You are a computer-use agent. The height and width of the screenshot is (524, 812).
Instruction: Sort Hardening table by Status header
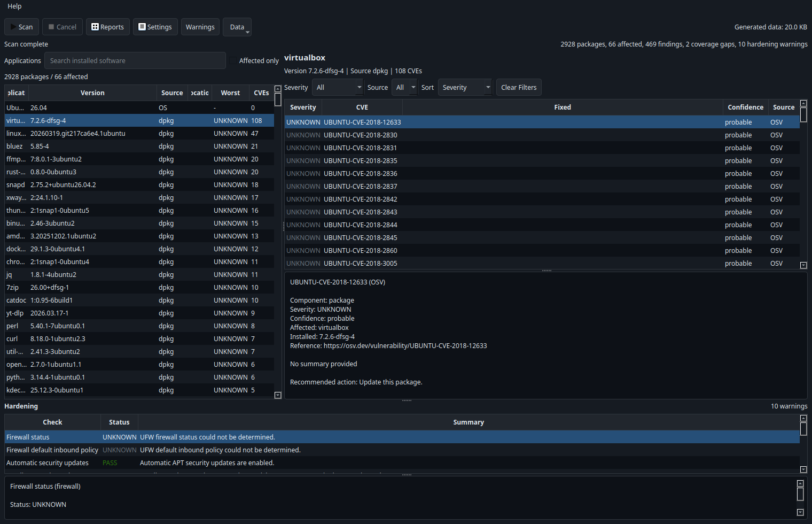click(119, 422)
